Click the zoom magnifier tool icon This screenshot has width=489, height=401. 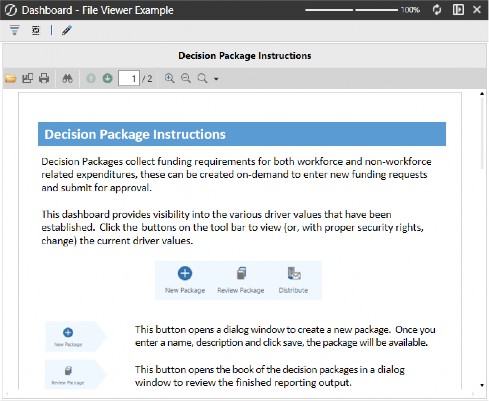[202, 78]
